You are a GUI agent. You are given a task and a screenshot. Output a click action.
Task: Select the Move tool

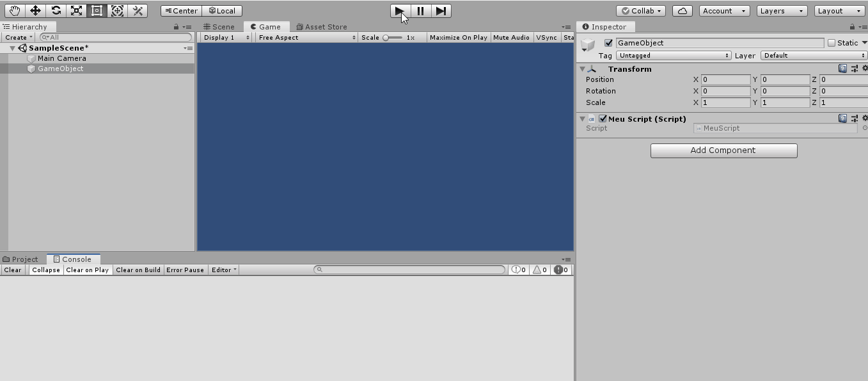[35, 11]
